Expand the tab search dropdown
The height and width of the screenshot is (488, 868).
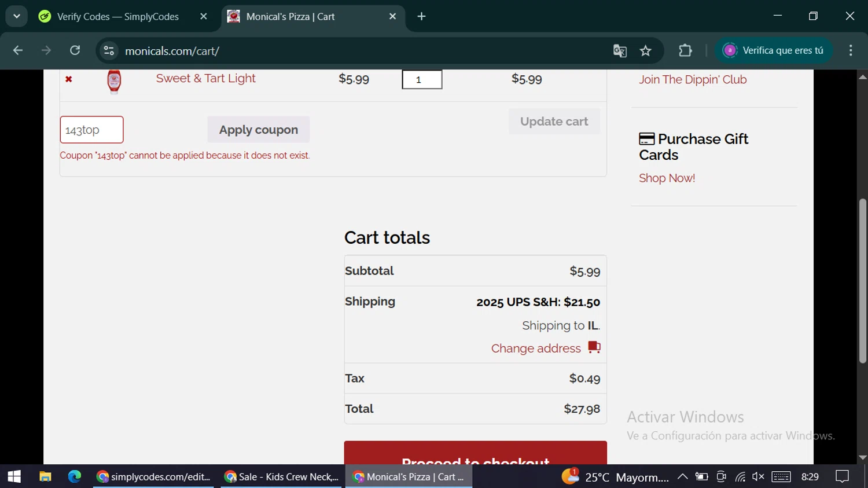click(17, 16)
